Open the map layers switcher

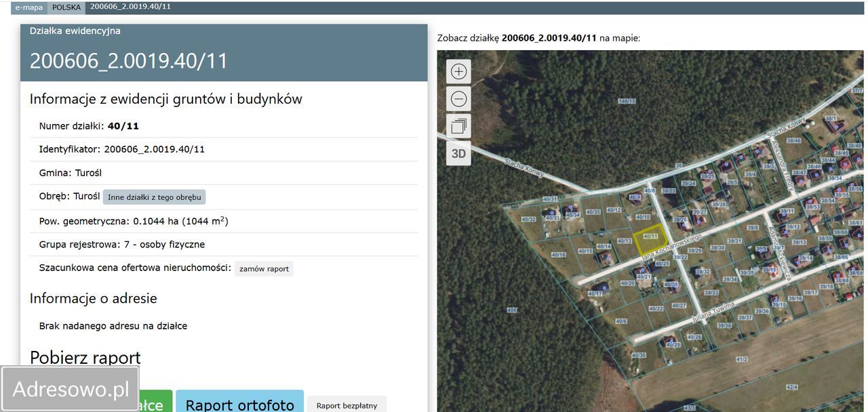coord(459,126)
